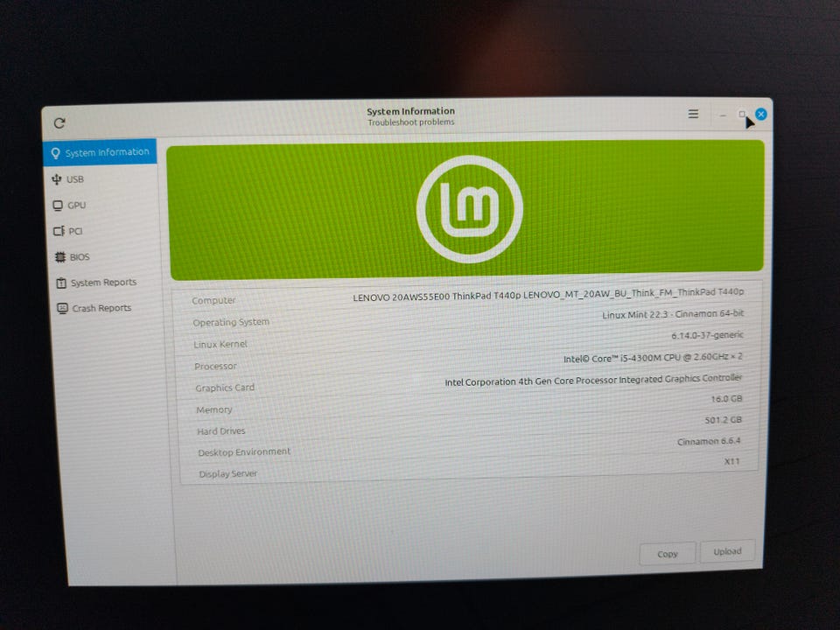The width and height of the screenshot is (840, 630).
Task: Click the "Memory" label
Action: coord(214,409)
